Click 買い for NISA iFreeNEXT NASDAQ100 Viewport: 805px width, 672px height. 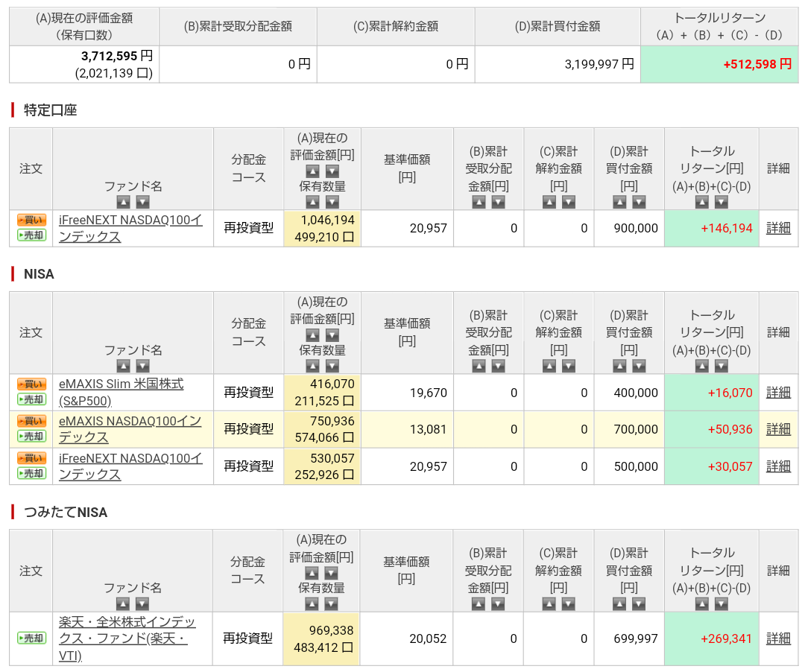click(x=32, y=458)
